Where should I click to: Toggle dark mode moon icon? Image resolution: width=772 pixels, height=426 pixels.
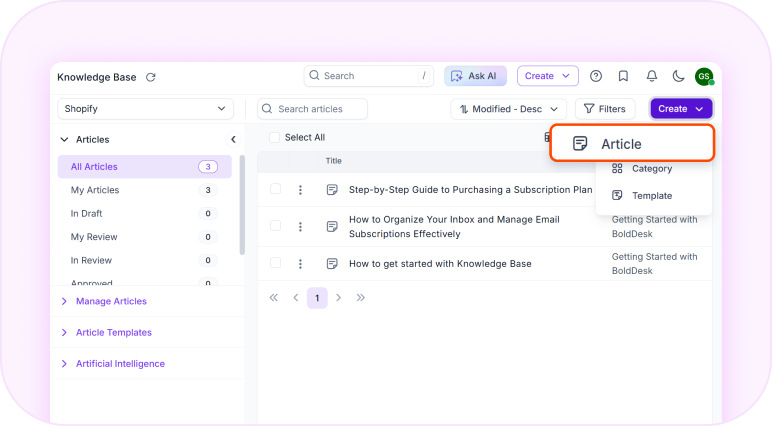pyautogui.click(x=678, y=76)
